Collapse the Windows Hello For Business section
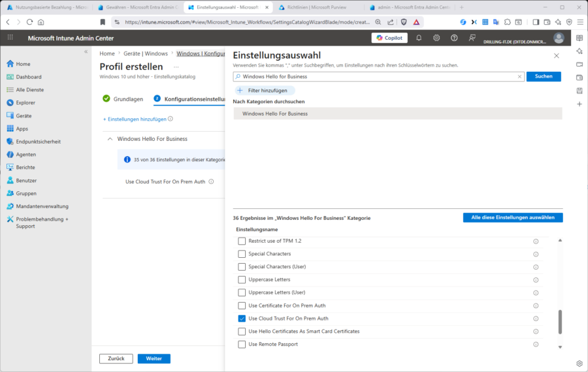The height and width of the screenshot is (372, 588). (x=110, y=139)
